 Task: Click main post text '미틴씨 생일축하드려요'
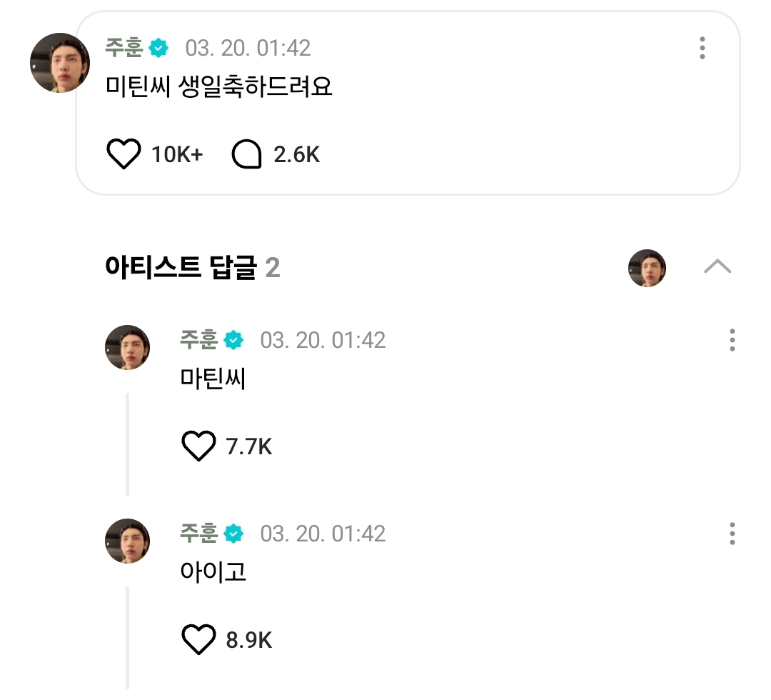point(218,86)
